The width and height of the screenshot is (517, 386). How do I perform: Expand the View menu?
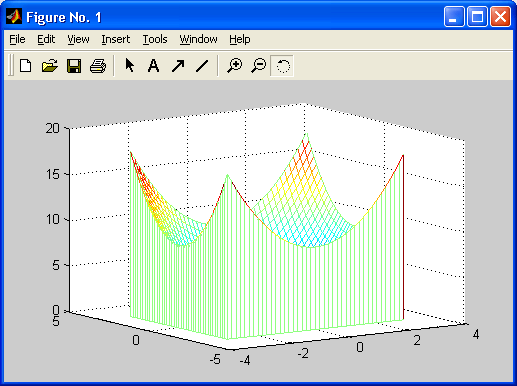pos(78,39)
